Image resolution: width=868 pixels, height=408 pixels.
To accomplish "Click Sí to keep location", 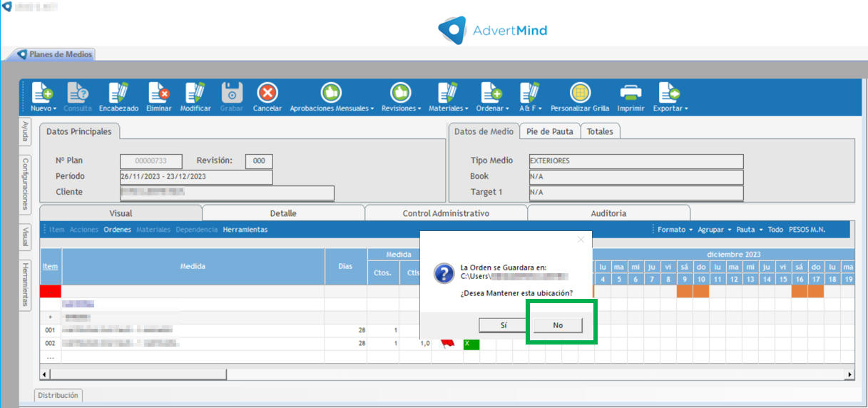I will (x=503, y=325).
